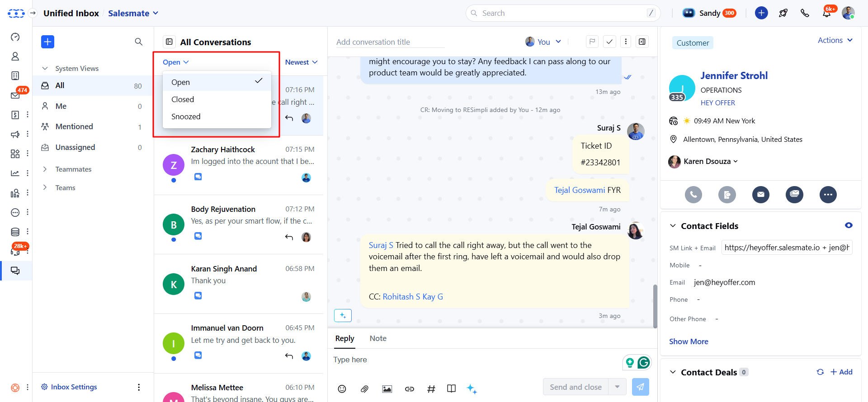Send email to contact via envelope icon
868x402 pixels.
pyautogui.click(x=761, y=195)
